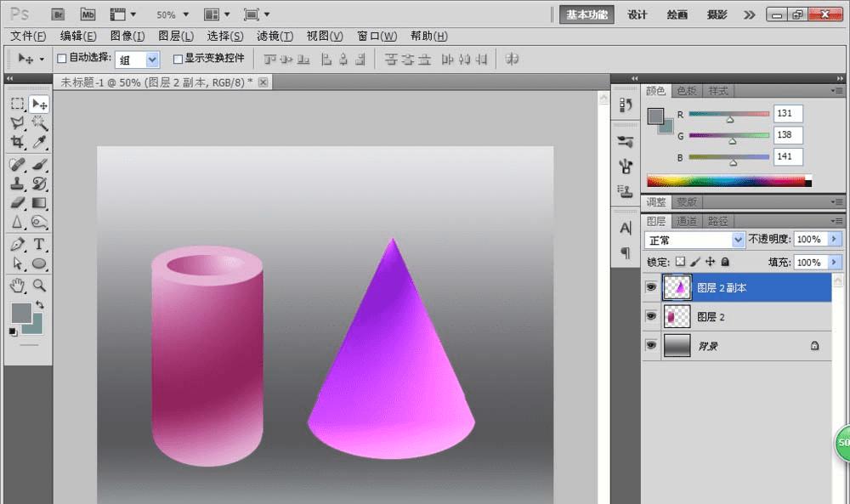850x504 pixels.
Task: Open the 滤镜(T) menu
Action: pos(275,36)
